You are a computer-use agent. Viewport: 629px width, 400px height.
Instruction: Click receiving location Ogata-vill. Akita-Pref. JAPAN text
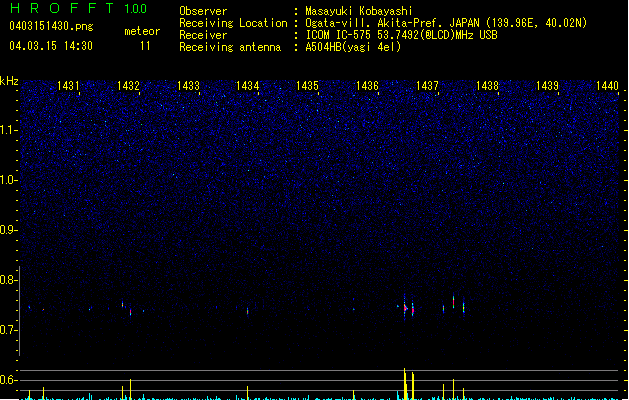[x=446, y=23]
